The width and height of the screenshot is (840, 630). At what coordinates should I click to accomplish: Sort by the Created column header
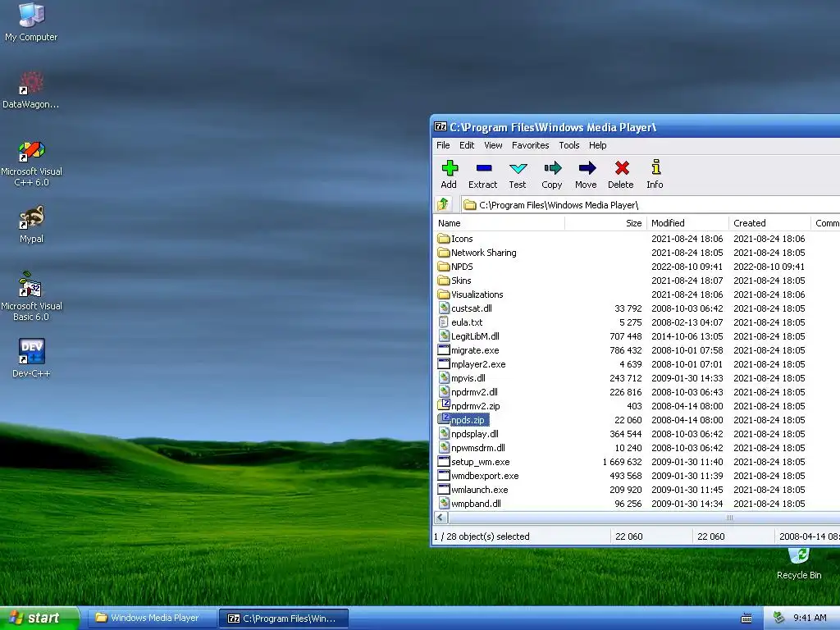[x=769, y=223]
